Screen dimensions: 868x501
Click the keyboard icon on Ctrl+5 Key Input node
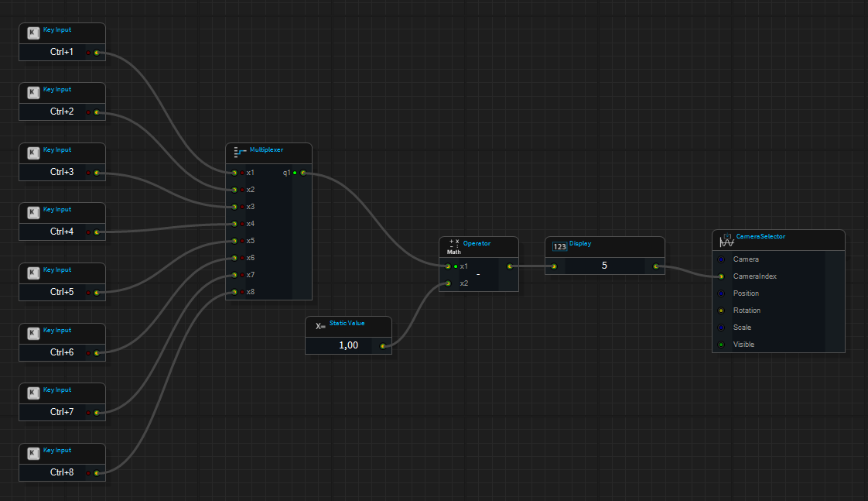(x=33, y=273)
